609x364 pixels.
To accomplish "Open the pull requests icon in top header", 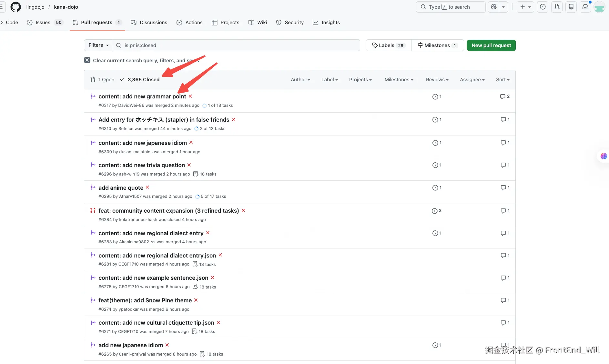I will click(557, 7).
